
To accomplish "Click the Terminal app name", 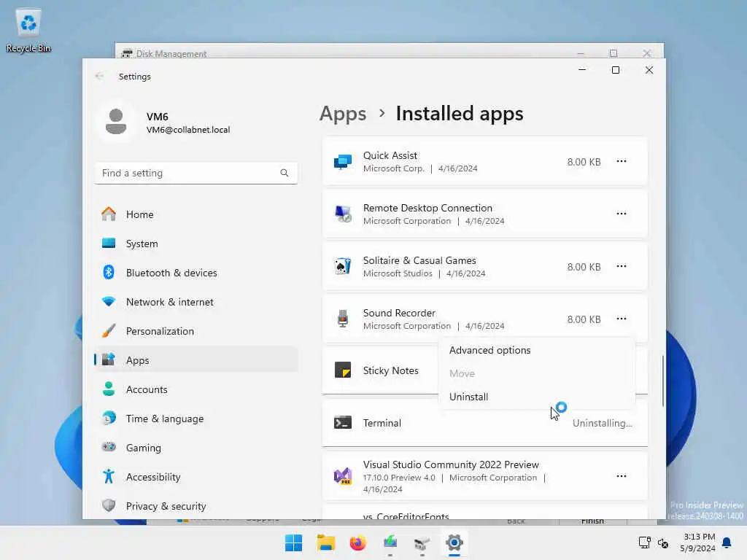I will coord(382,423).
